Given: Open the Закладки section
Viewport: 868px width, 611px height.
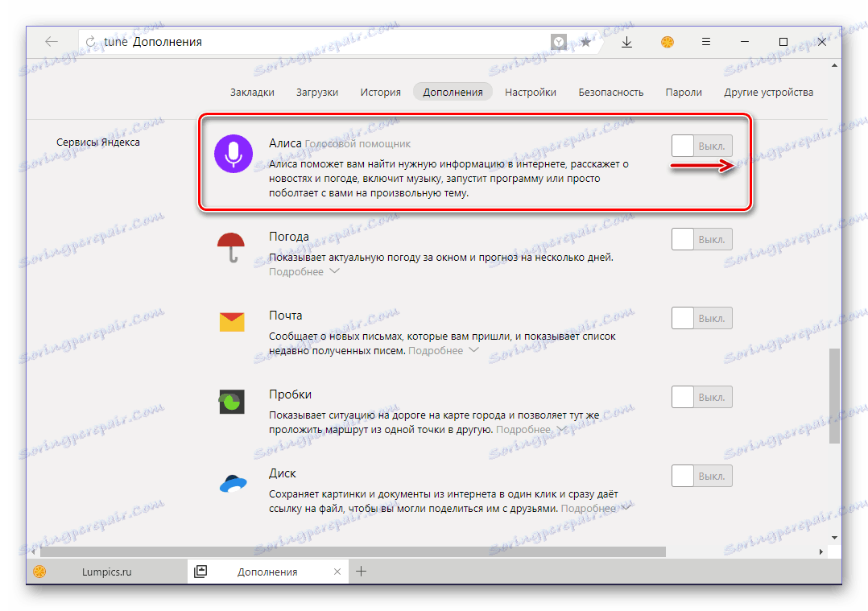Looking at the screenshot, I should [x=252, y=93].
